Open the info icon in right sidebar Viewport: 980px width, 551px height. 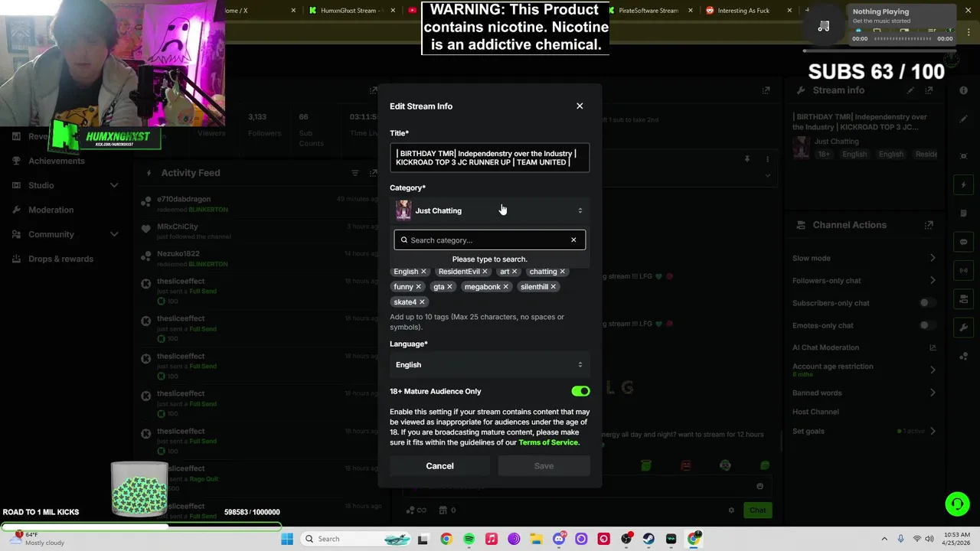tap(964, 90)
